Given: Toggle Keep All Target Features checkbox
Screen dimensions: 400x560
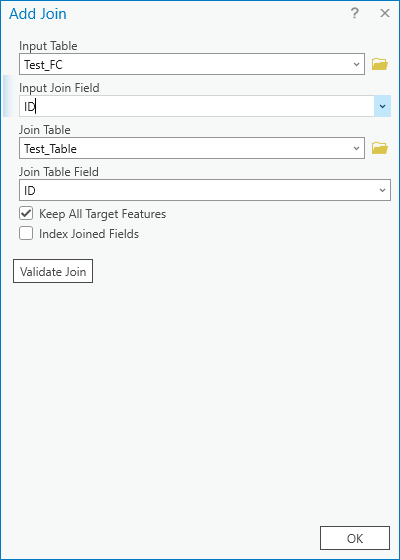Looking at the screenshot, I should coord(26,214).
